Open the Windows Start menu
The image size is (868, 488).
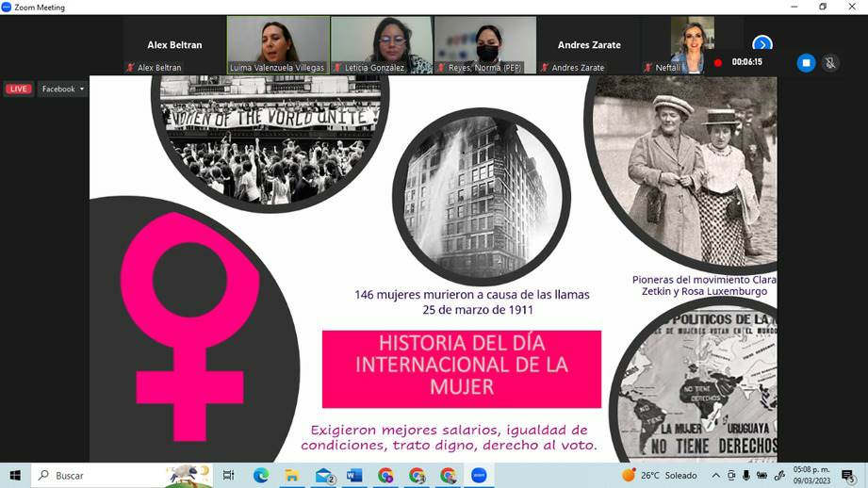point(15,475)
